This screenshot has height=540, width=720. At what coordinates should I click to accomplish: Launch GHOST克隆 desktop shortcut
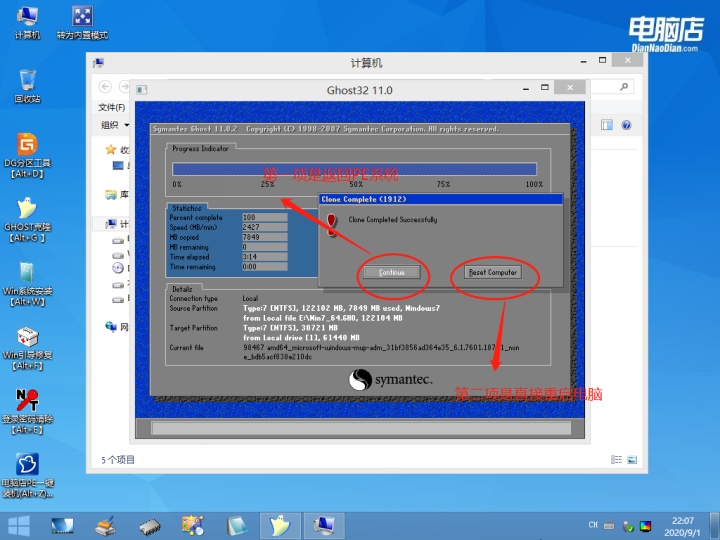click(x=27, y=220)
